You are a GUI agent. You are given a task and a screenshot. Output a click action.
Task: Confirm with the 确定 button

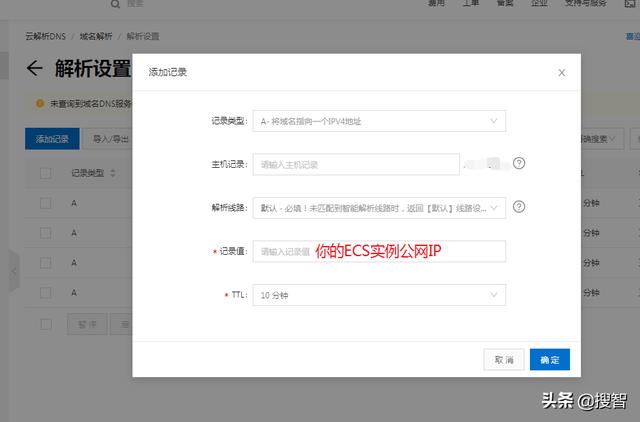point(550,360)
